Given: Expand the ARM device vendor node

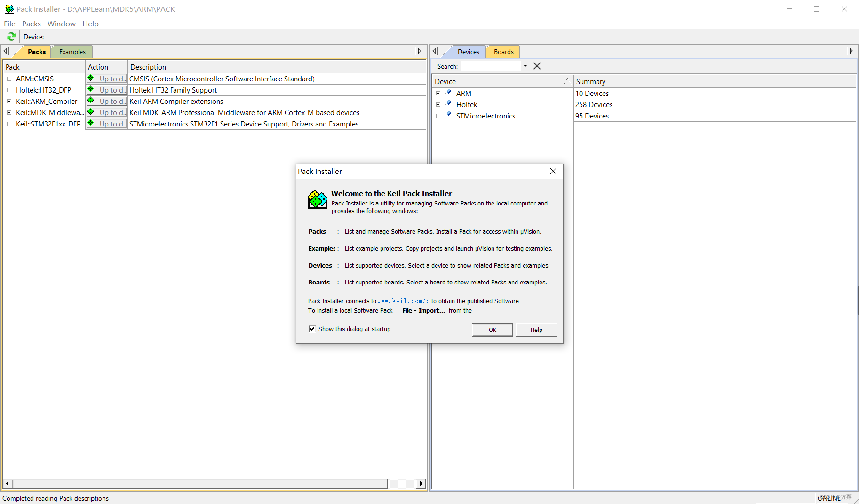Looking at the screenshot, I should (x=438, y=94).
